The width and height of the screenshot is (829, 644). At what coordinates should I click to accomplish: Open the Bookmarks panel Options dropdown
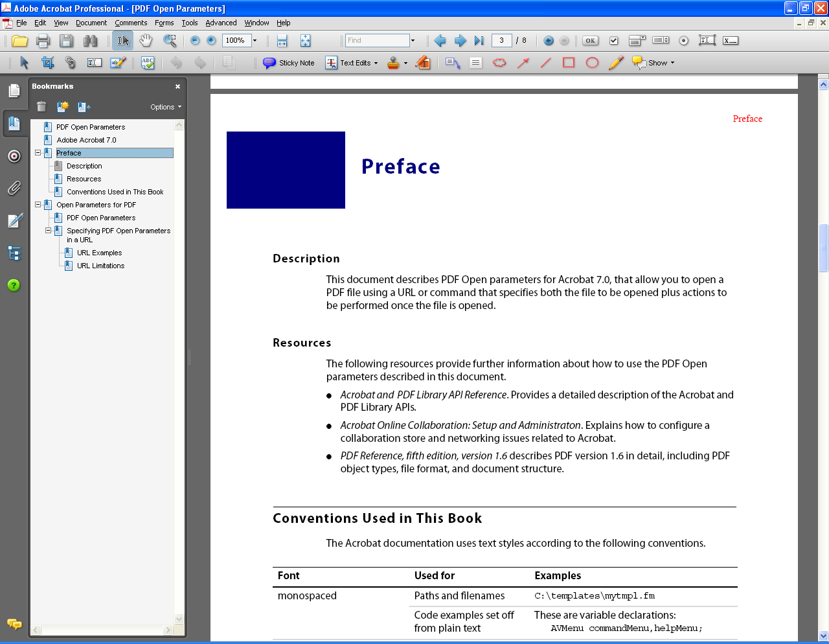pos(165,107)
